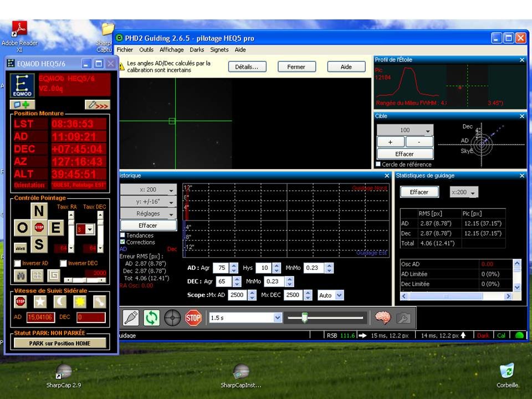Open Darks menu
Viewport: 532px width, 399px height.
tap(197, 49)
